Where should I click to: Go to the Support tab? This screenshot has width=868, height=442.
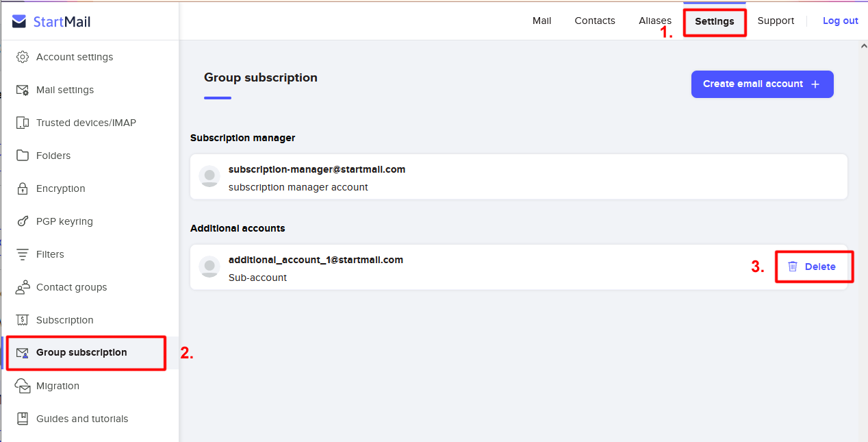776,21
